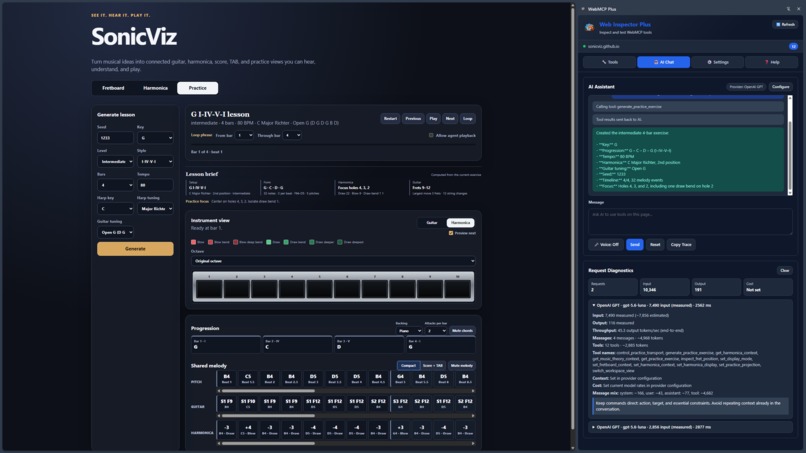Click the Tempo input field
The height and width of the screenshot is (453, 806).
click(x=155, y=185)
